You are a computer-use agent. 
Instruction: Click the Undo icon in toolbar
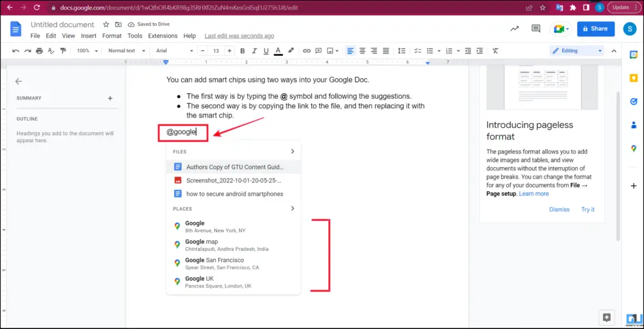point(16,51)
